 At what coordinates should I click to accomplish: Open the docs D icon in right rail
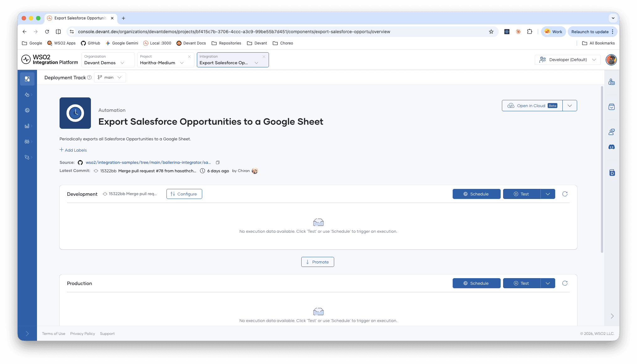[612, 173]
